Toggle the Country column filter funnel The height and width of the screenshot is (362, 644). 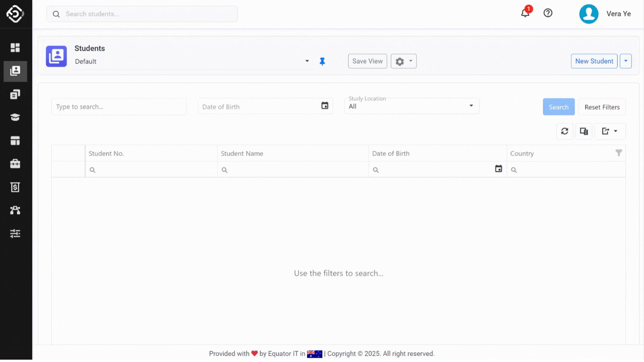tap(619, 153)
